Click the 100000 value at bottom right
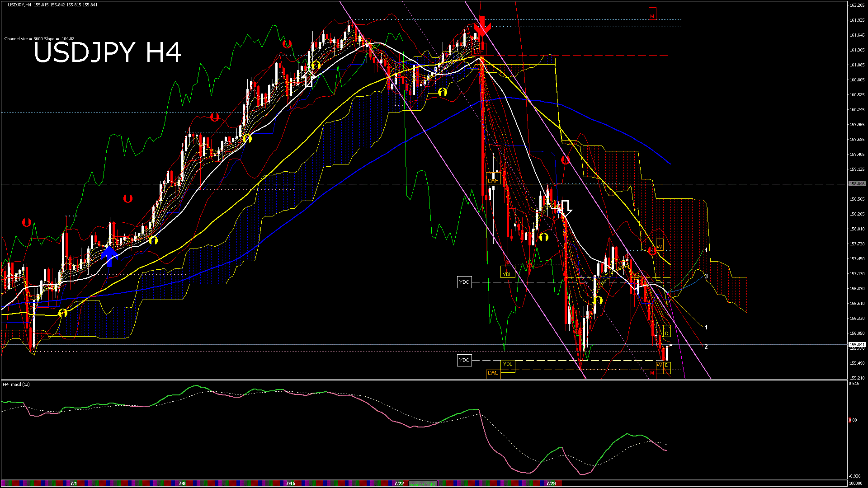Viewport: 868px width, 488px height. pos(856,483)
